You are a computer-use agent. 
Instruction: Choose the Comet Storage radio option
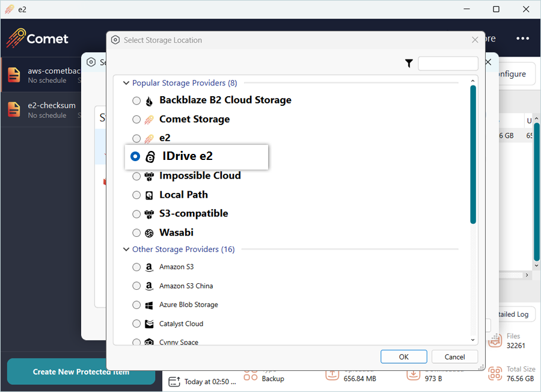click(136, 120)
